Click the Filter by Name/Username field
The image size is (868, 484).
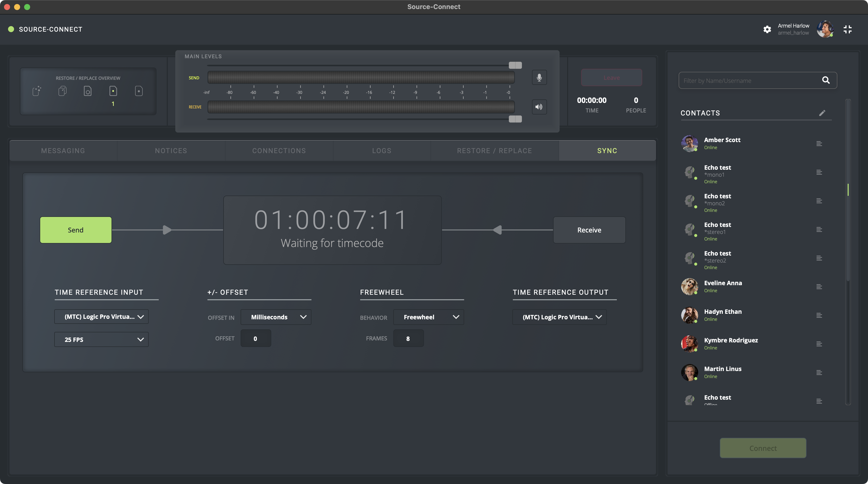coord(748,81)
